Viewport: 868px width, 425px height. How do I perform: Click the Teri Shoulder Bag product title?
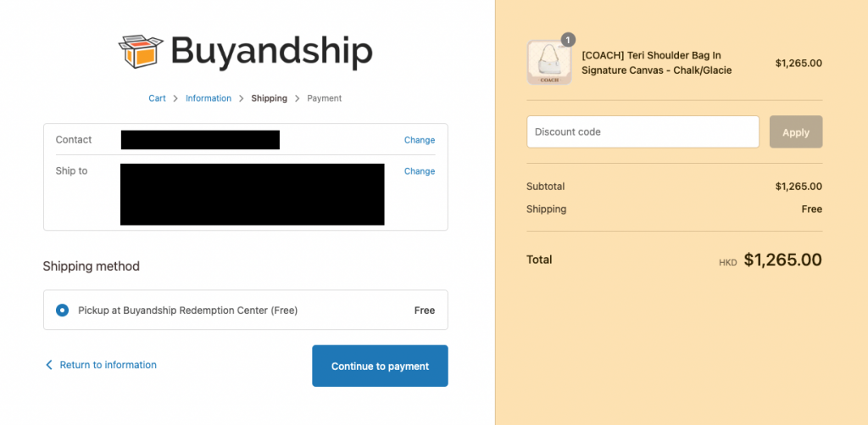click(x=656, y=63)
